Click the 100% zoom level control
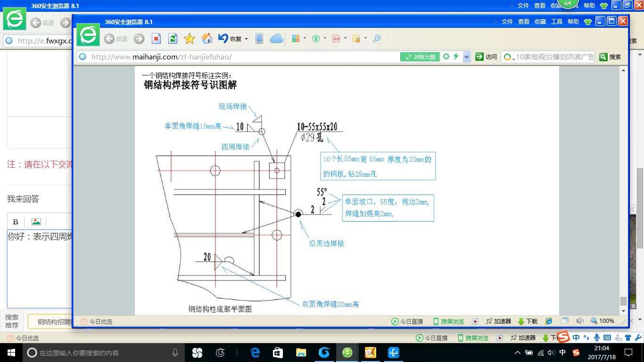The width and height of the screenshot is (644, 362). coord(603,321)
